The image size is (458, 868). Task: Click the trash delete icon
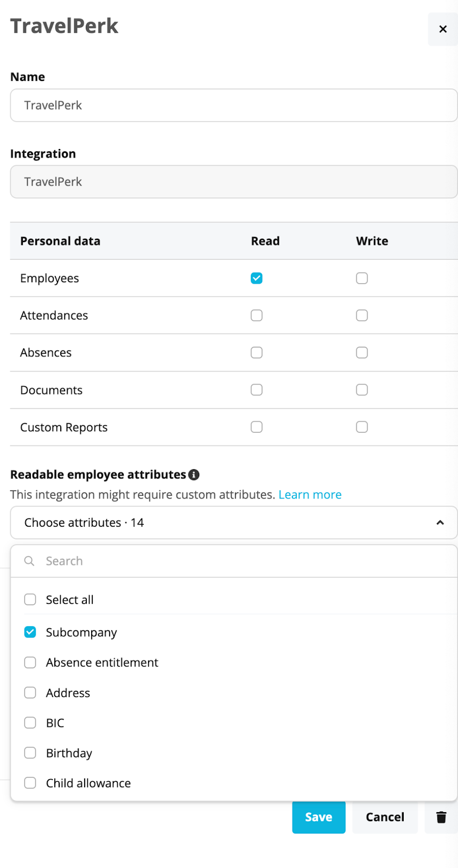coord(441,817)
